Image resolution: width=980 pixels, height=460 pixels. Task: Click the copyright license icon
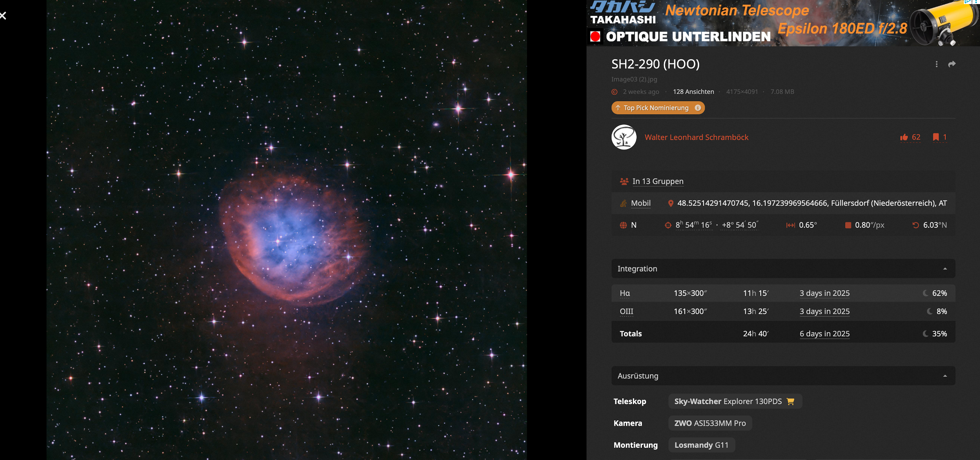pyautogui.click(x=615, y=92)
